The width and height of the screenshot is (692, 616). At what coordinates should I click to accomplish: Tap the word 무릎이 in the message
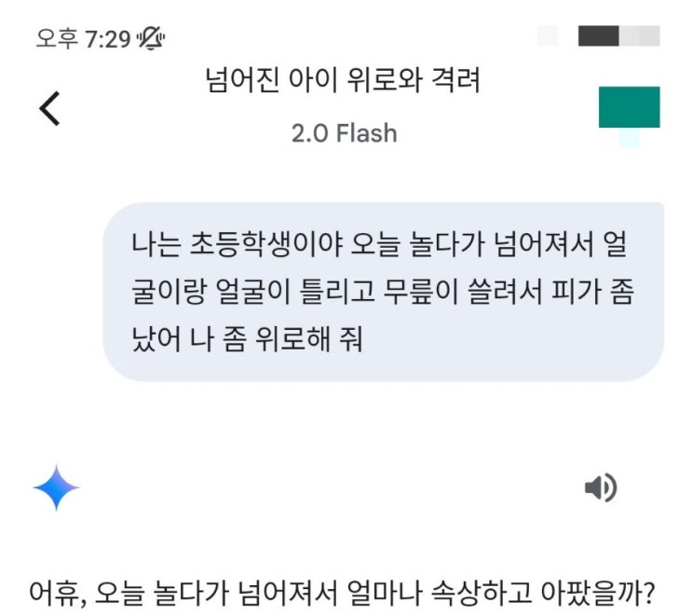[421, 292]
